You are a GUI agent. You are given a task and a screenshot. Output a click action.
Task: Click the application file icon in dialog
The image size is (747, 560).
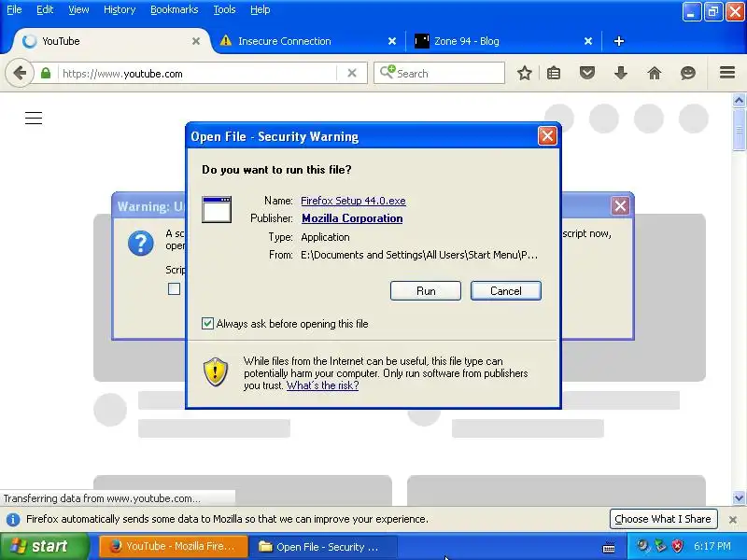[x=217, y=209]
